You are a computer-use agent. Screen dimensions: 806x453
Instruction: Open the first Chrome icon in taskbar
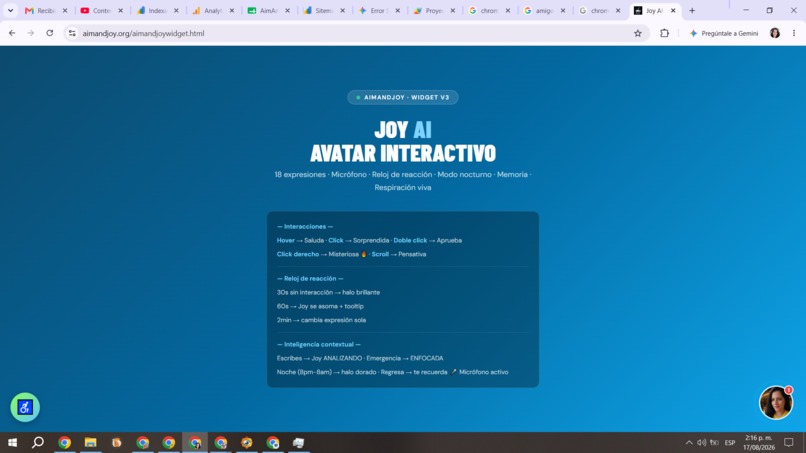pos(64,443)
